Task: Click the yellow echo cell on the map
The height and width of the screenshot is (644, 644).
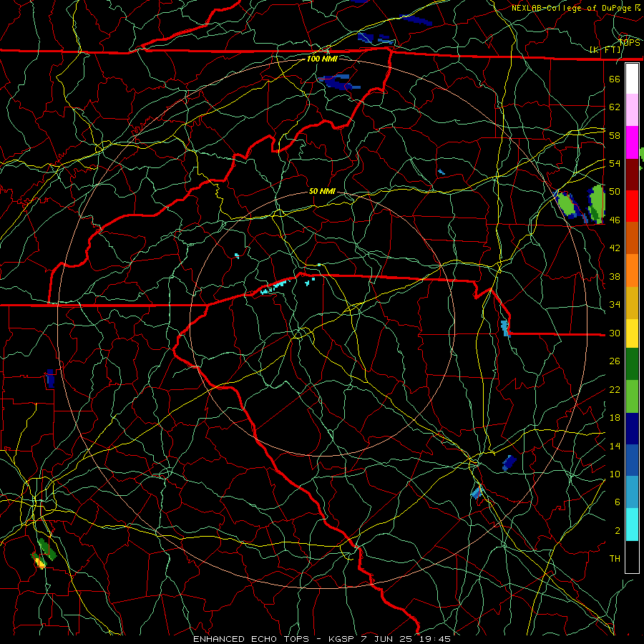Action: pos(40,562)
